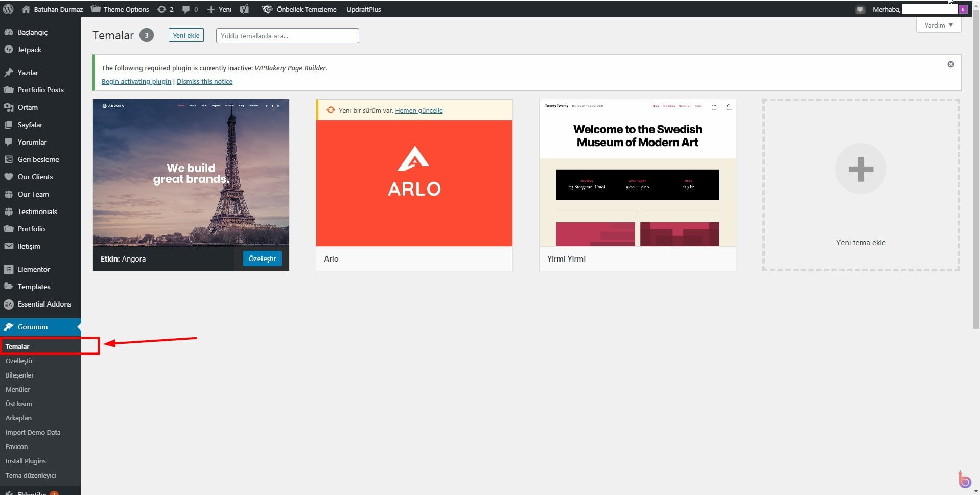
Task: Open Sayfalar pages menu
Action: 40,125
